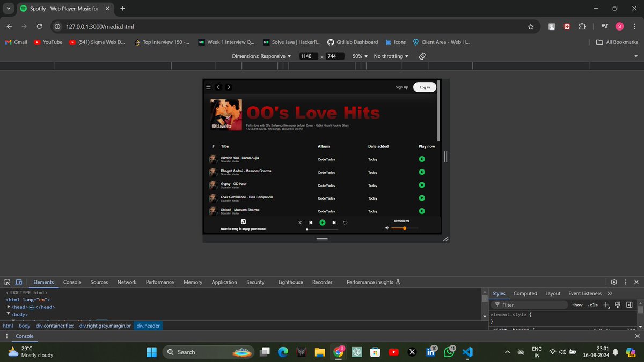
Task: Switch to the Performance tab
Action: pos(160,282)
